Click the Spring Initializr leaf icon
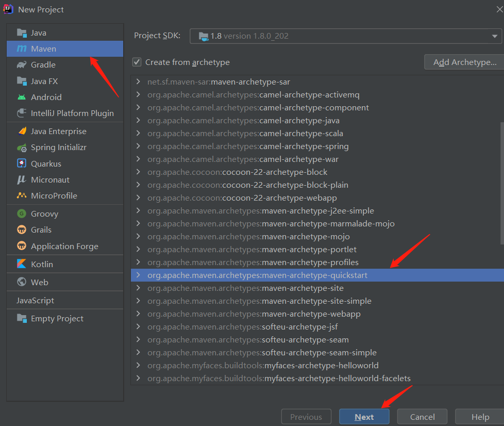Viewport: 504px width, 426px height. pyautogui.click(x=22, y=148)
